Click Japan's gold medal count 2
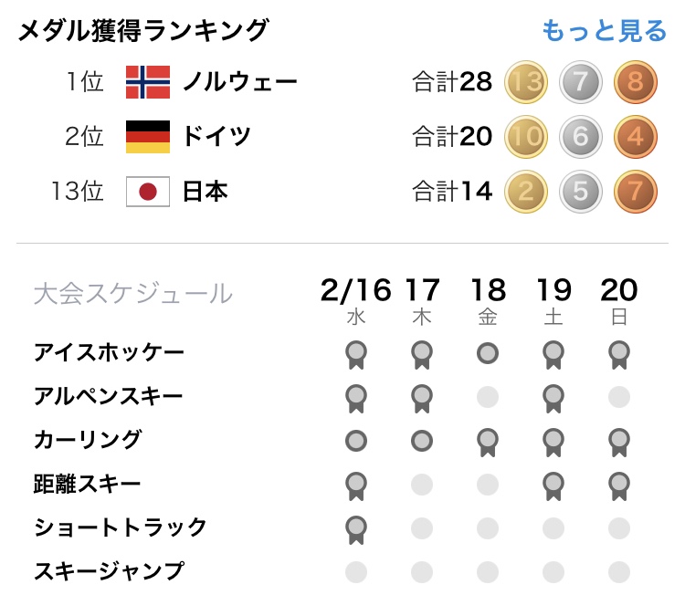Viewport: 685px width, 616px height. click(526, 192)
